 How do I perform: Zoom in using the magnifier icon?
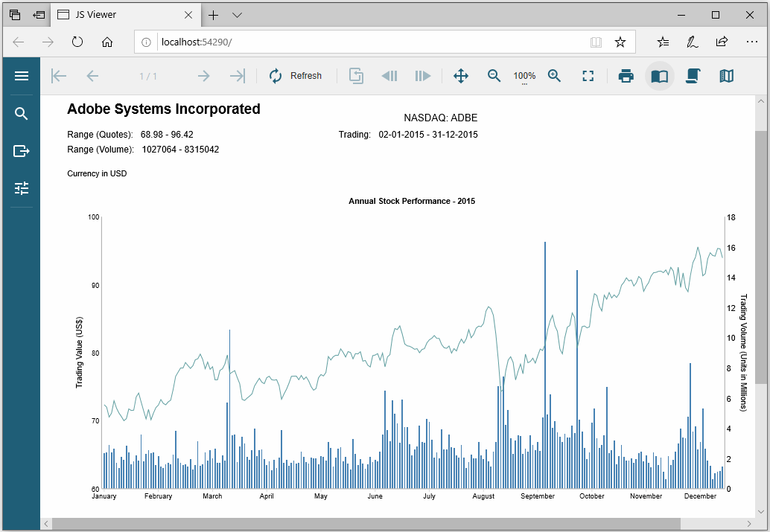pos(554,75)
